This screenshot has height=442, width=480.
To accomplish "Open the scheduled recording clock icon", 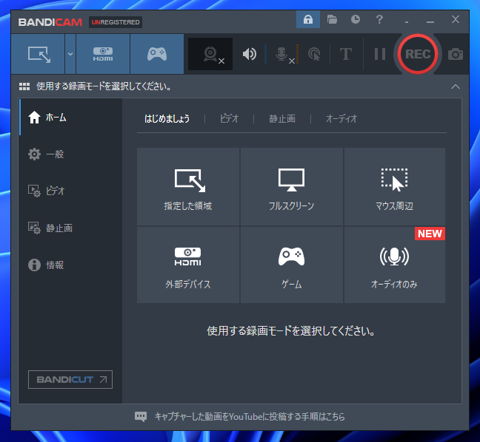I will pyautogui.click(x=355, y=19).
